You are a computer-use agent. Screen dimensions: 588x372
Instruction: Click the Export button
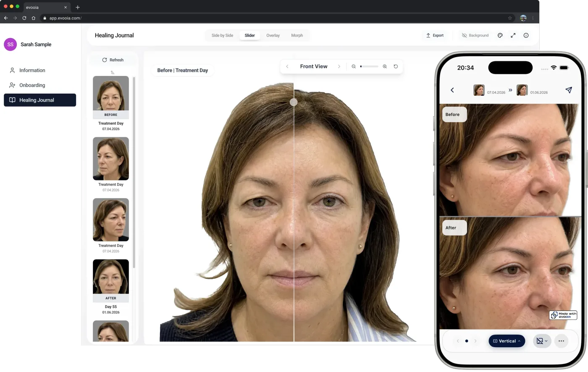pos(435,35)
